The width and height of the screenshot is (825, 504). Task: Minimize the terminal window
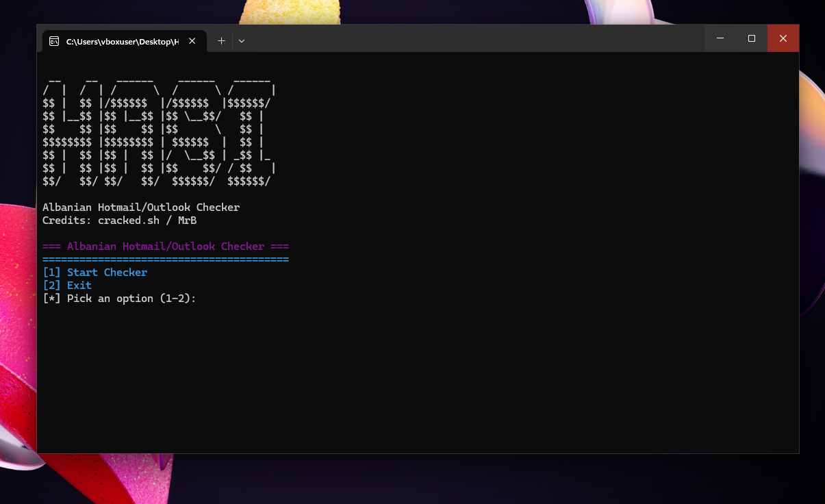point(720,38)
